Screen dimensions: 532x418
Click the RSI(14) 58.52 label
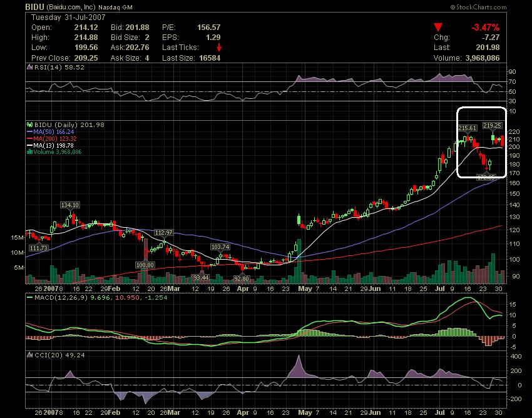59,67
